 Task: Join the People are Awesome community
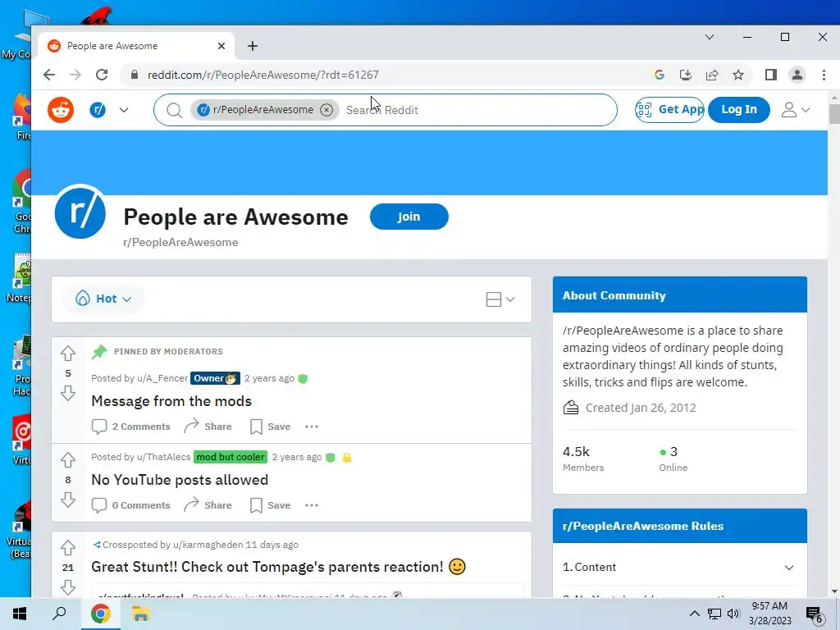pos(409,217)
